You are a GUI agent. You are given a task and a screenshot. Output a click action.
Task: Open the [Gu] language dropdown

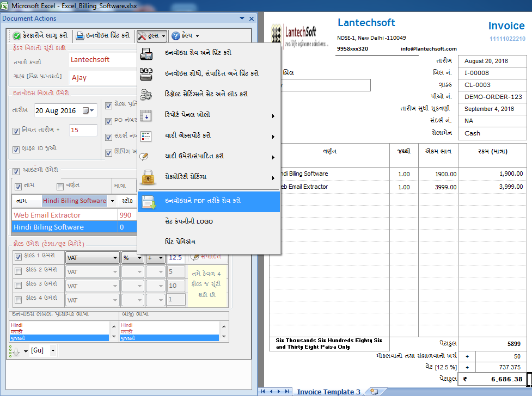(53, 350)
